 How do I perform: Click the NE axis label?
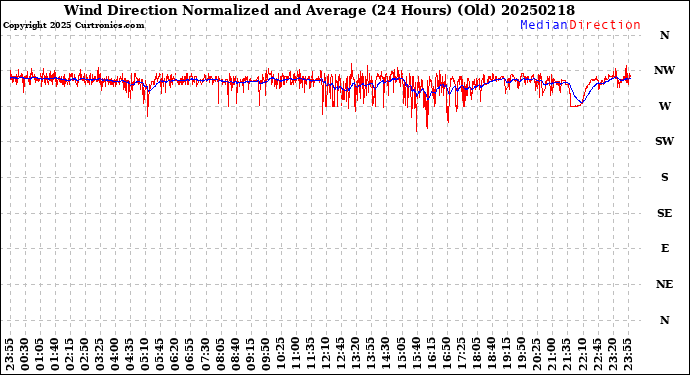pyautogui.click(x=664, y=284)
